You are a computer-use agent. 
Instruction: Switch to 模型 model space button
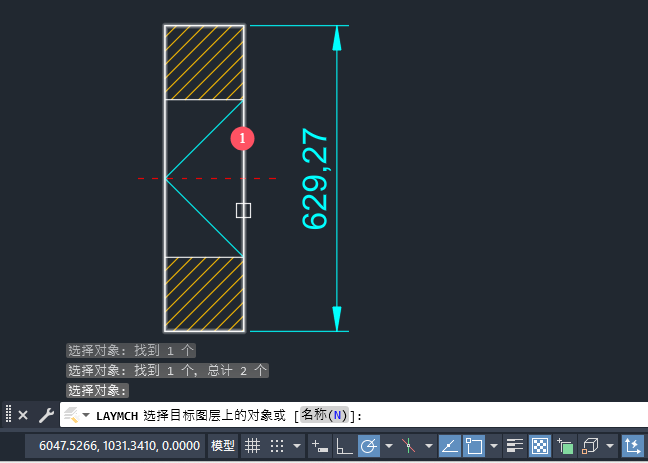pyautogui.click(x=223, y=446)
